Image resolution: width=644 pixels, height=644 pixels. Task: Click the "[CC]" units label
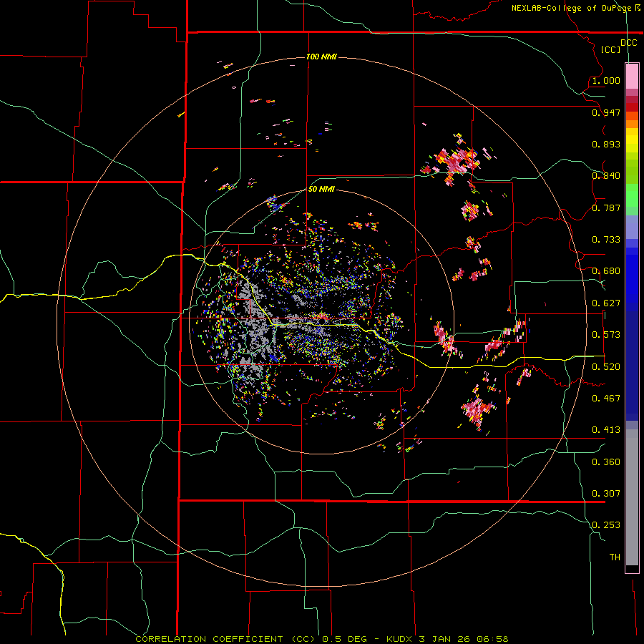click(610, 49)
